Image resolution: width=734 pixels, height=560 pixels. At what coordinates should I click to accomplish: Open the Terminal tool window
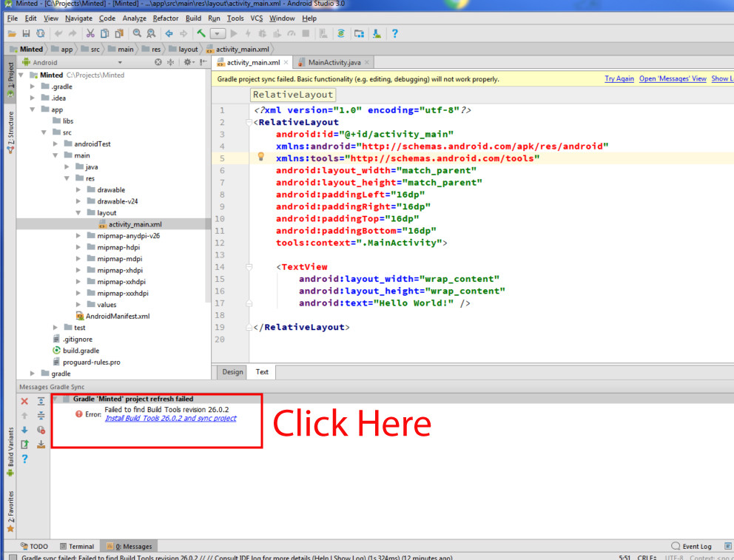pyautogui.click(x=77, y=547)
